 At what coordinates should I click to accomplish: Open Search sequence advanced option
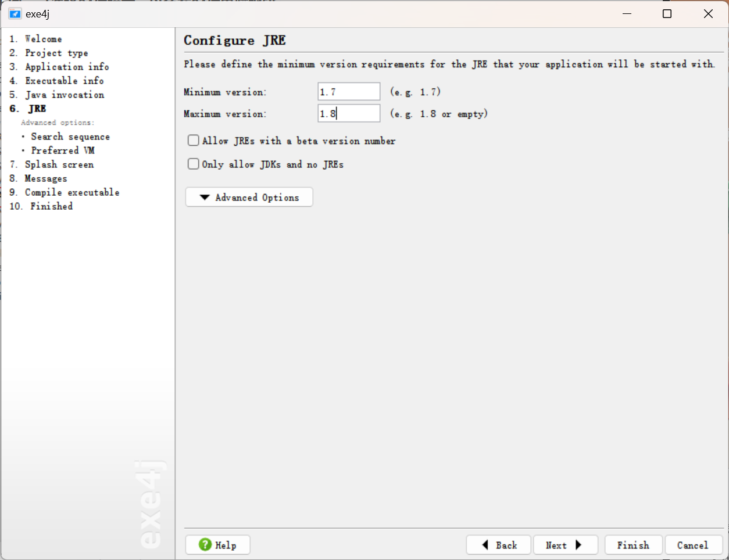point(70,137)
